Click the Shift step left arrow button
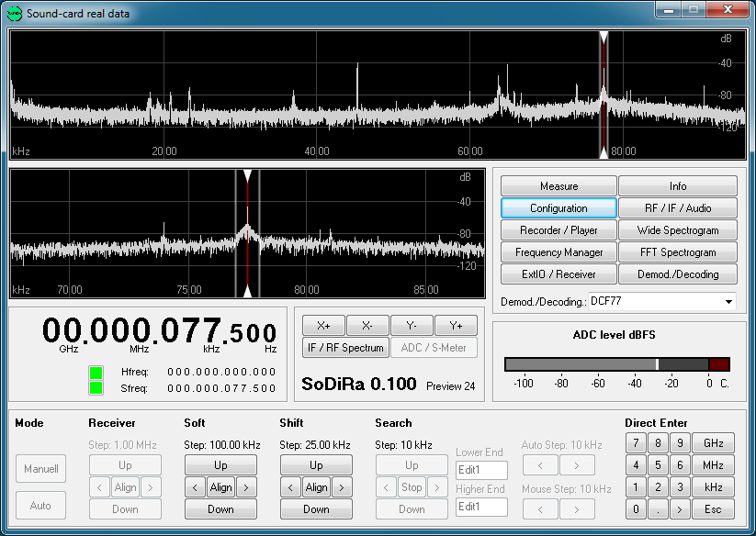756x536 pixels. click(290, 487)
